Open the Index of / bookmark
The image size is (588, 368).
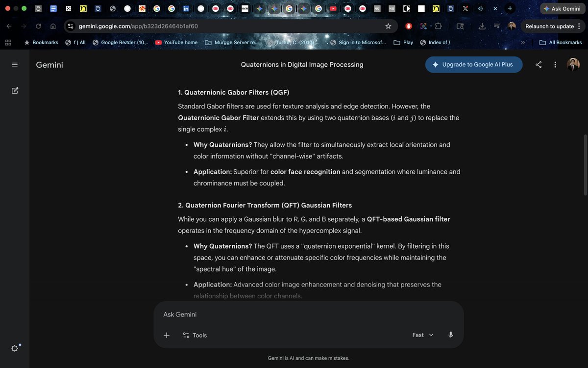435,43
